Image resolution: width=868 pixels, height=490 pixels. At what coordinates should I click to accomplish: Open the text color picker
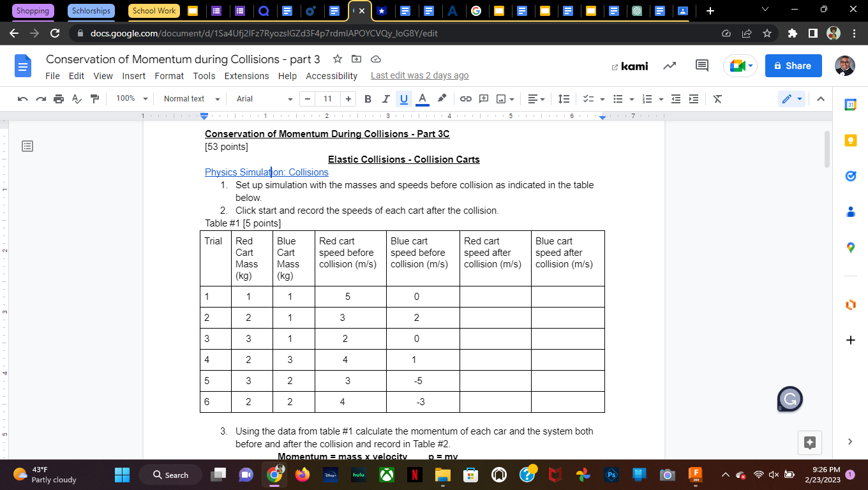[x=422, y=99]
